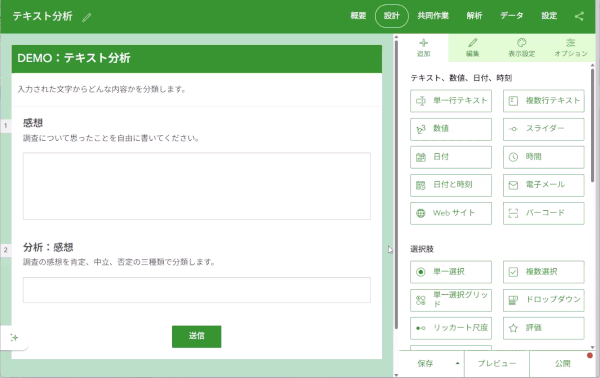Switch to the 編集 panel tab
600x378 pixels.
(x=473, y=48)
